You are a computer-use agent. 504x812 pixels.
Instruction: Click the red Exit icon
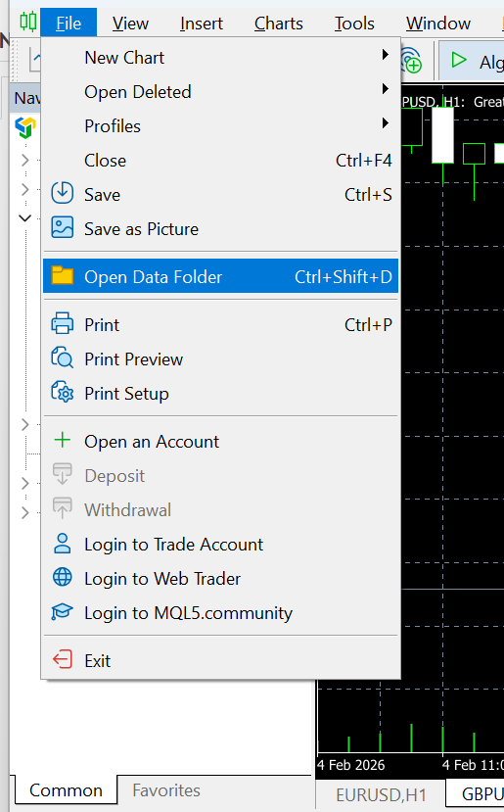62,660
